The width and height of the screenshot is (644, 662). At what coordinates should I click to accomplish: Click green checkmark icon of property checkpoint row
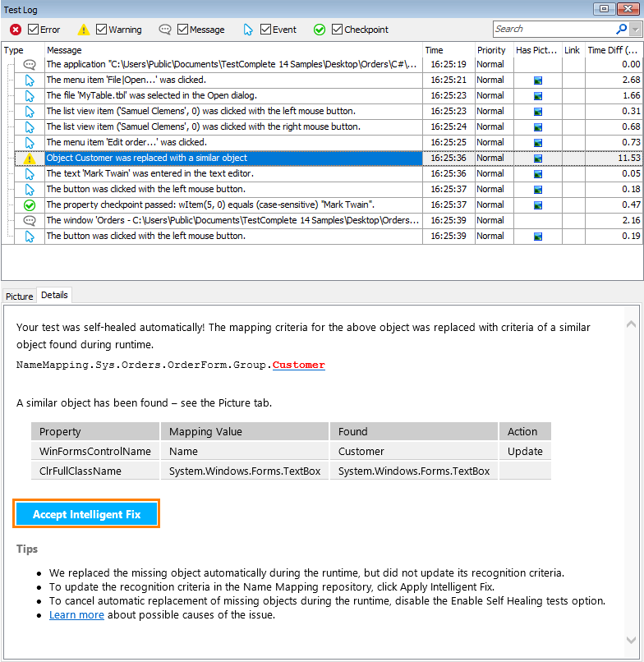pyautogui.click(x=30, y=205)
